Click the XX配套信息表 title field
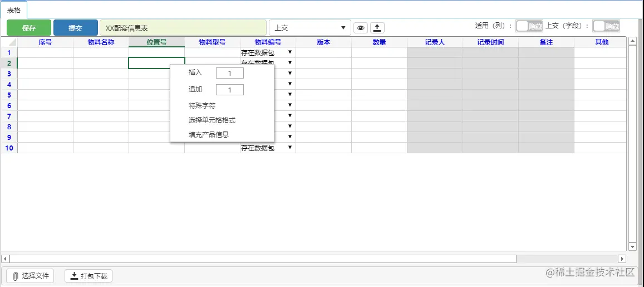 click(x=183, y=28)
